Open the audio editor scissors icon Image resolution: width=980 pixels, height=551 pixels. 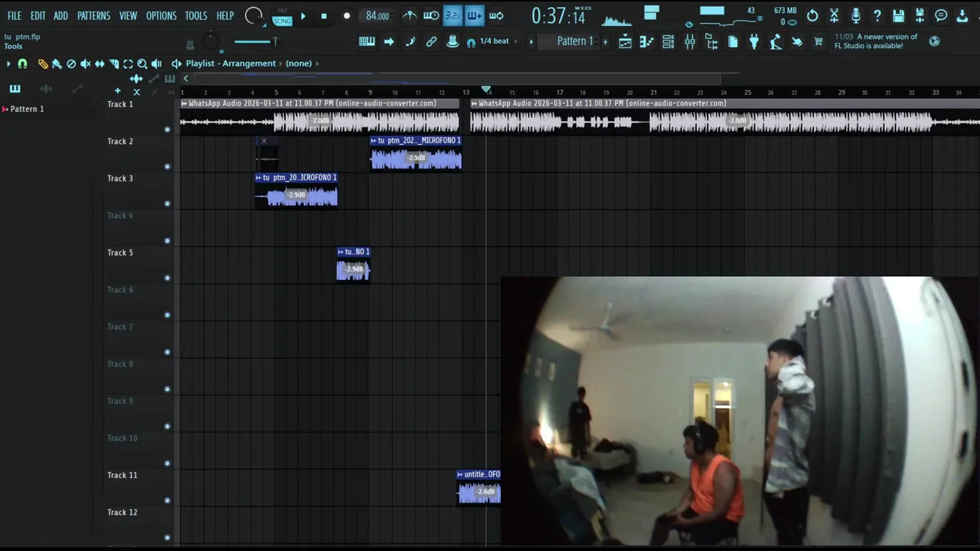pos(835,15)
